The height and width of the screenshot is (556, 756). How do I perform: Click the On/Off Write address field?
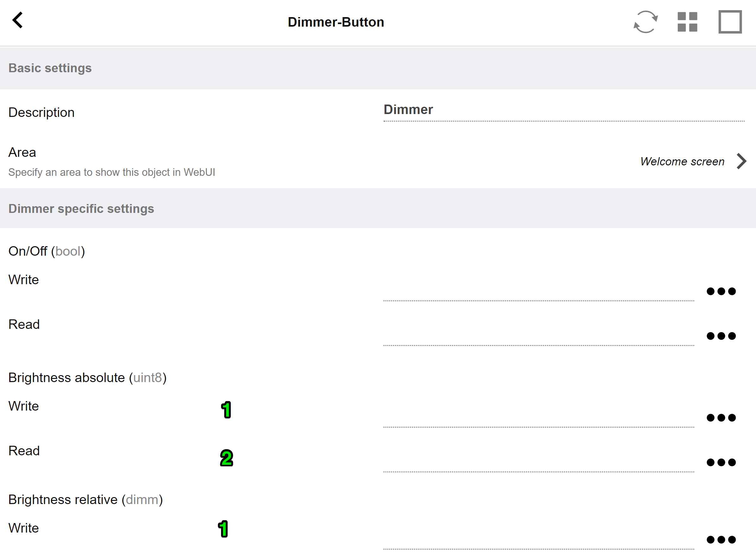click(x=539, y=291)
